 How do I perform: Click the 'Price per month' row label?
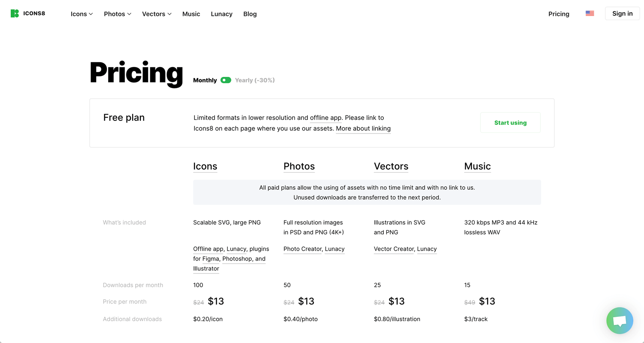[x=125, y=302]
